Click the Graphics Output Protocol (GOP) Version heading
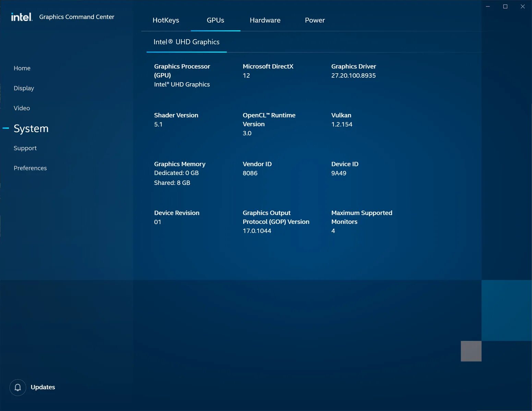Screen dimensions: 532x411 click(276, 217)
